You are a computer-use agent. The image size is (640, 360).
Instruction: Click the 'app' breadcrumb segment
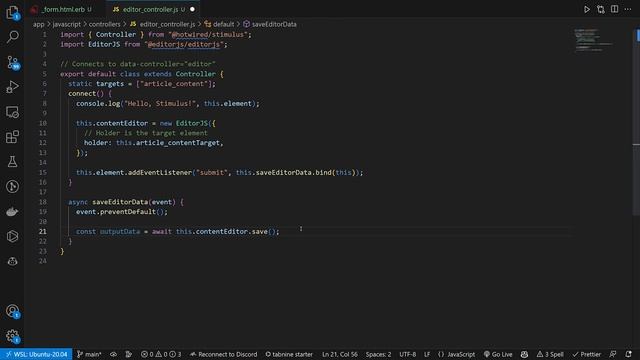coord(38,24)
